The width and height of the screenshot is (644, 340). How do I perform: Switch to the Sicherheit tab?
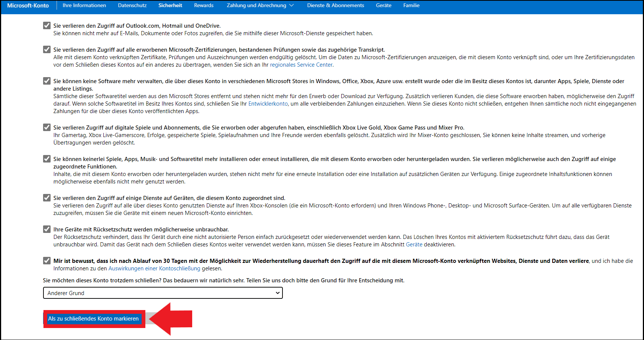[170, 5]
